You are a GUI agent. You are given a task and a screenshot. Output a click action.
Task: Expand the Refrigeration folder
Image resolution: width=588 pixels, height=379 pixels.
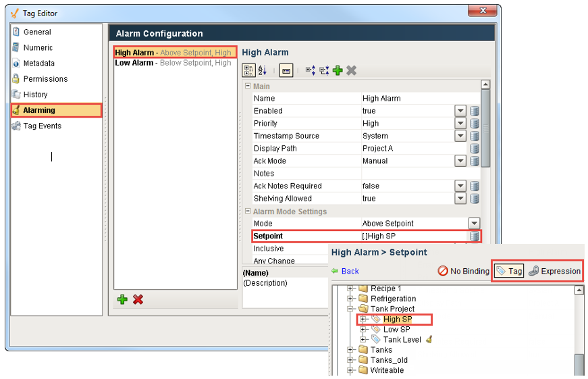[350, 299]
